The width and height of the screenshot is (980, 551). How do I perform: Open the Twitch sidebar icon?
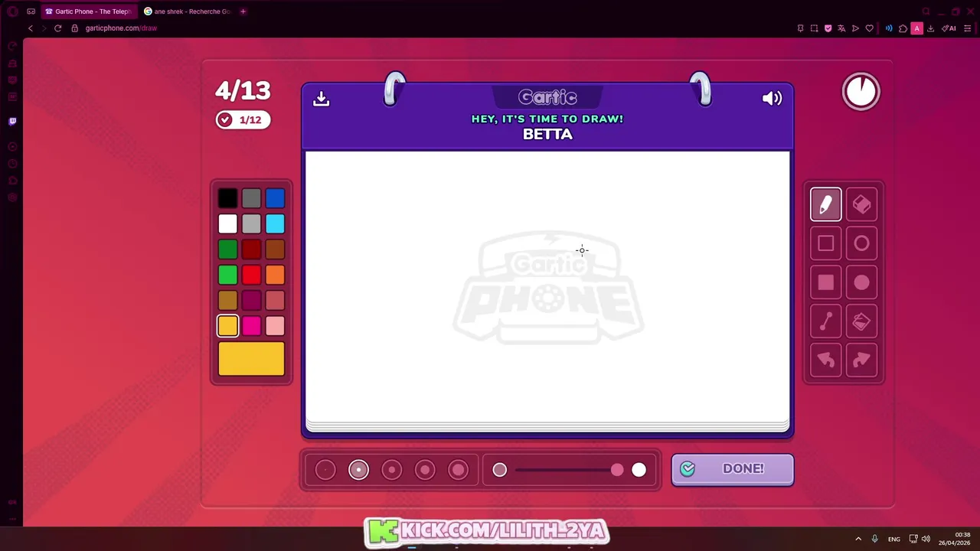[x=12, y=121]
